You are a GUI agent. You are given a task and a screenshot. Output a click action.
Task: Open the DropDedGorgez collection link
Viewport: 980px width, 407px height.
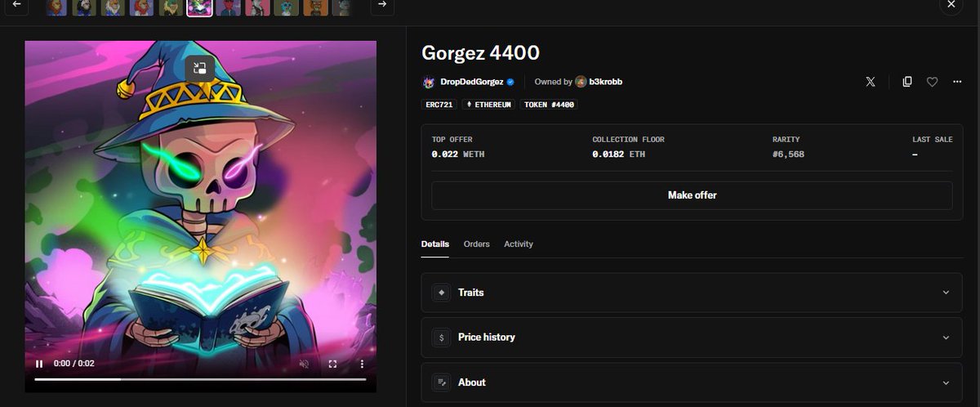[x=472, y=82]
